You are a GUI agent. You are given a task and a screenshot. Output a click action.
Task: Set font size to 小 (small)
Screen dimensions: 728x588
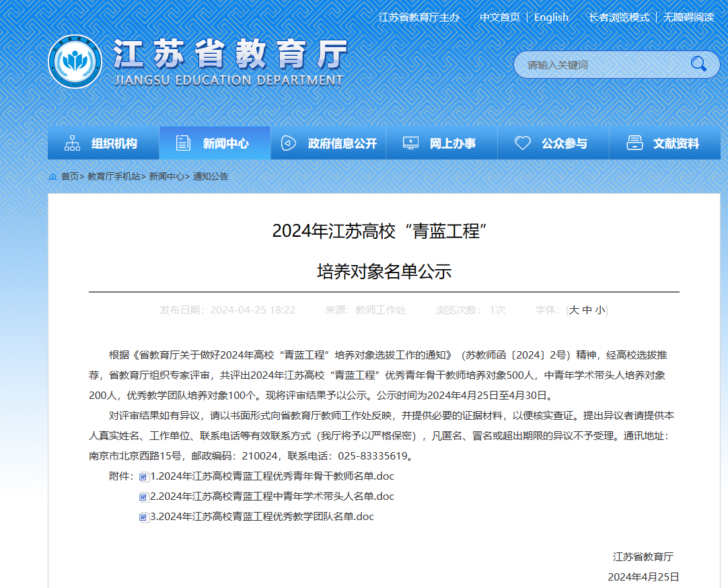point(599,310)
